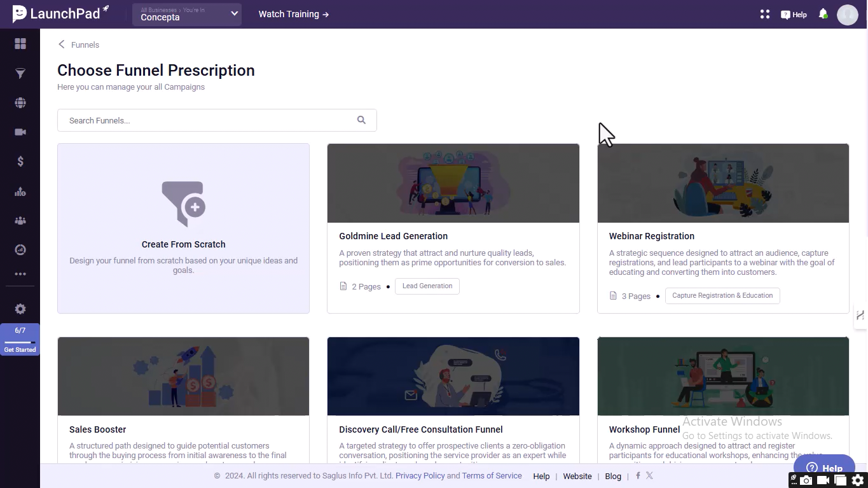Click the search magnifier icon
The width and height of the screenshot is (868, 488).
[361, 120]
